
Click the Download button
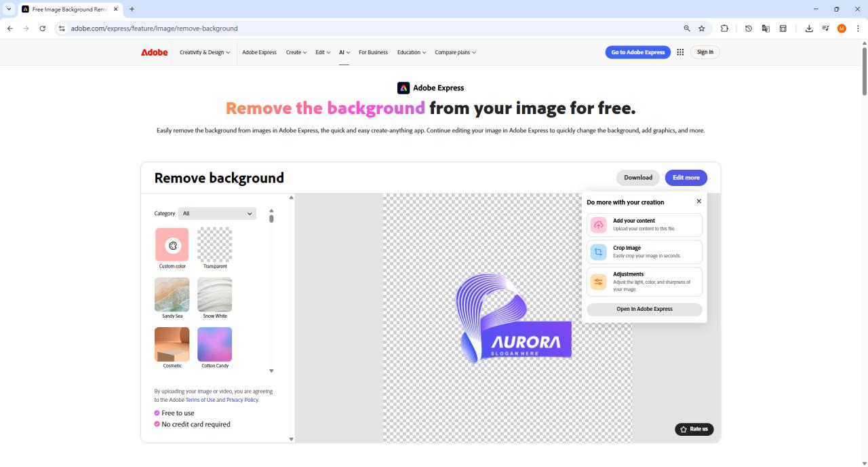pos(637,177)
